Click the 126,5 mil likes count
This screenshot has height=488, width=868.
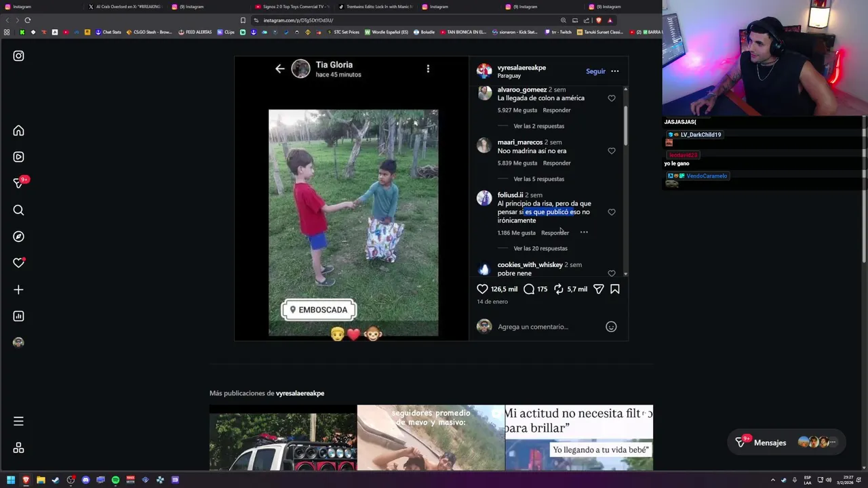point(504,289)
